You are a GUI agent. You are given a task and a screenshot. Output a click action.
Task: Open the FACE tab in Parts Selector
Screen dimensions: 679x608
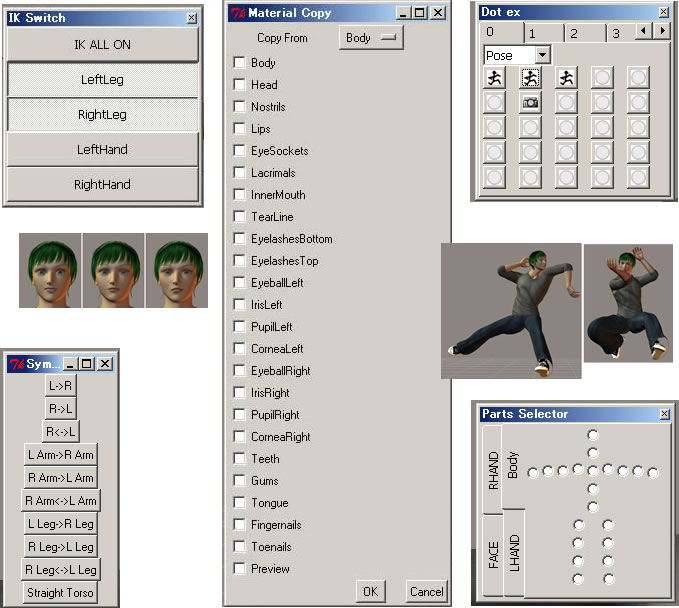(x=493, y=555)
